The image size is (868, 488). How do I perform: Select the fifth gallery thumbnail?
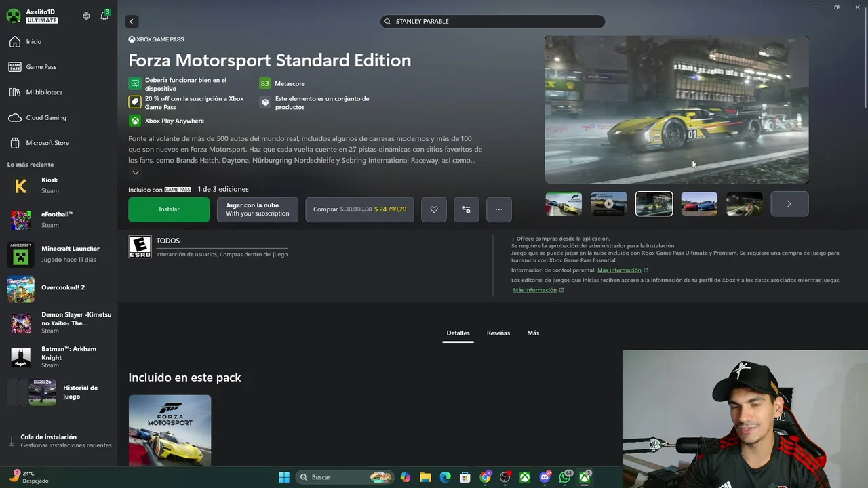[x=744, y=204]
